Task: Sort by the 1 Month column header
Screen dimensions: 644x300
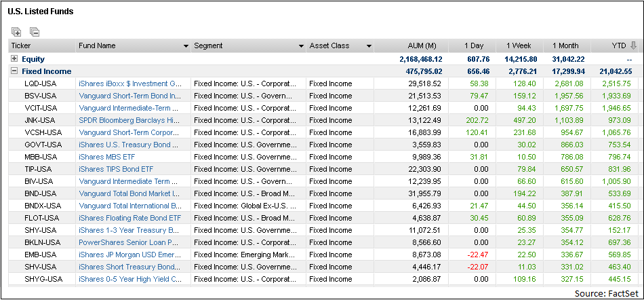Action: point(567,45)
